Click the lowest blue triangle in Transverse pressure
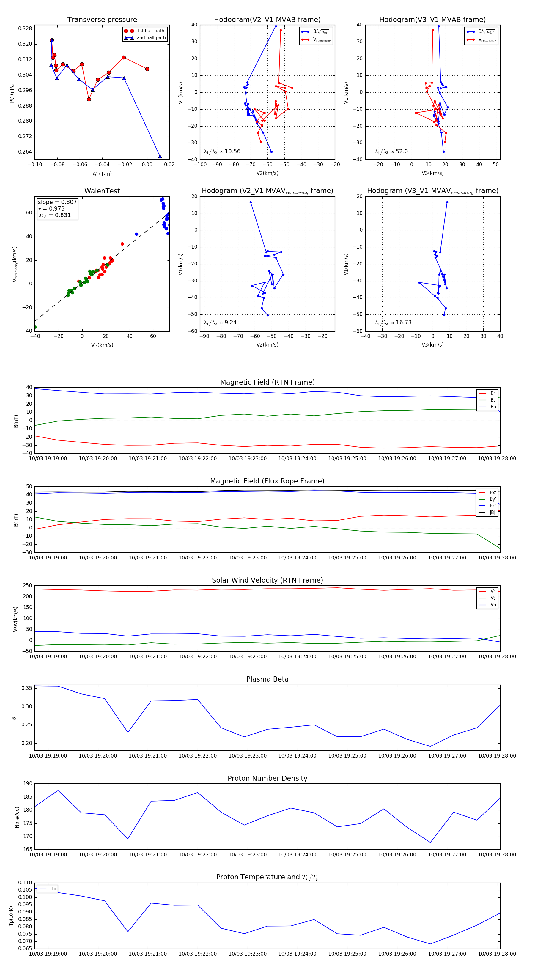 click(160, 157)
